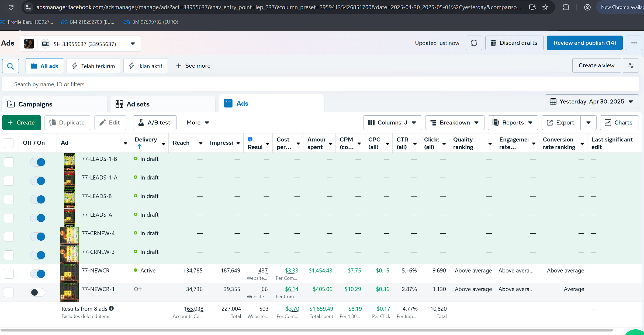The height and width of the screenshot is (335, 644).
Task: Turn off the 77-NEWCR ad toggle
Action: pyautogui.click(x=38, y=274)
